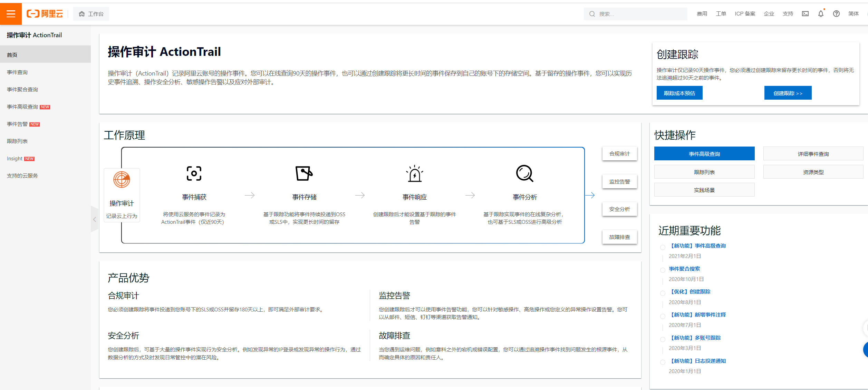Click the orange 操作审计 radar icon

(122, 179)
